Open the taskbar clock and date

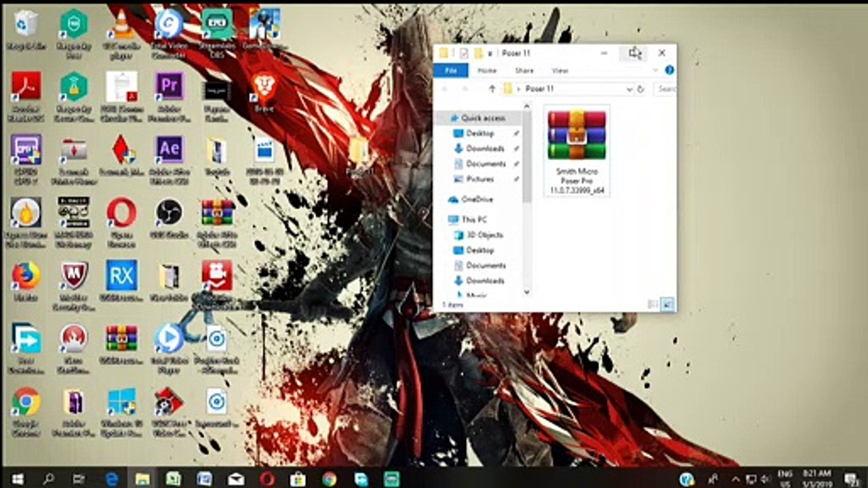click(816, 479)
